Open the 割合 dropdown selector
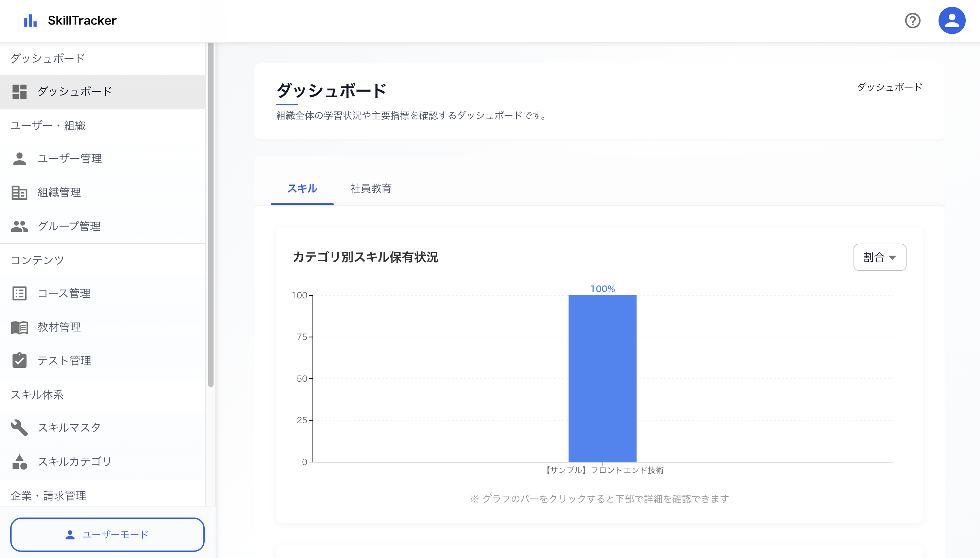980x558 pixels. point(879,257)
